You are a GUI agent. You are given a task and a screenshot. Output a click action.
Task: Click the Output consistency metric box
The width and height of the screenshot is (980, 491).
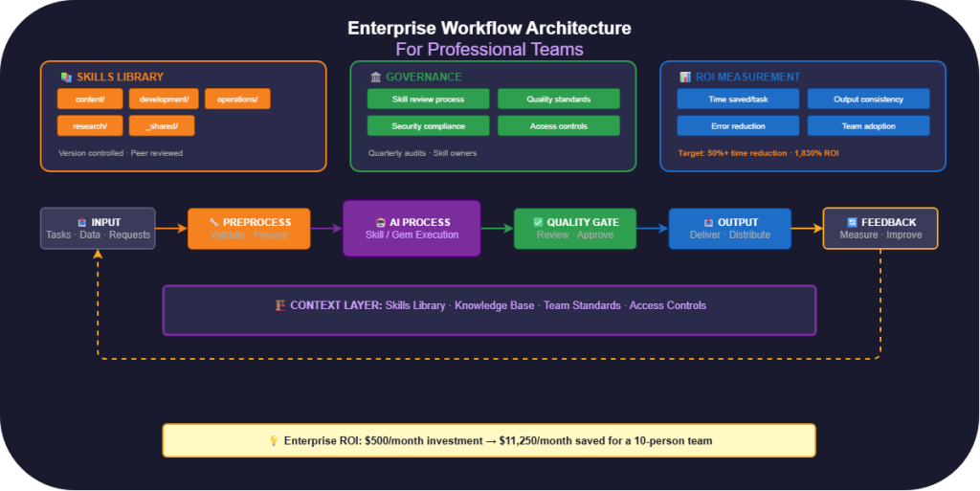[869, 99]
